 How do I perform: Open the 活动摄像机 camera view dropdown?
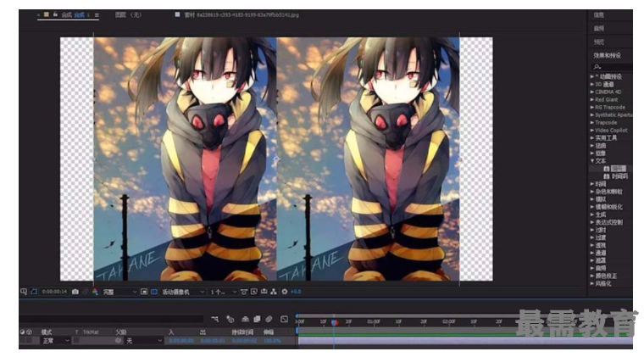183,292
